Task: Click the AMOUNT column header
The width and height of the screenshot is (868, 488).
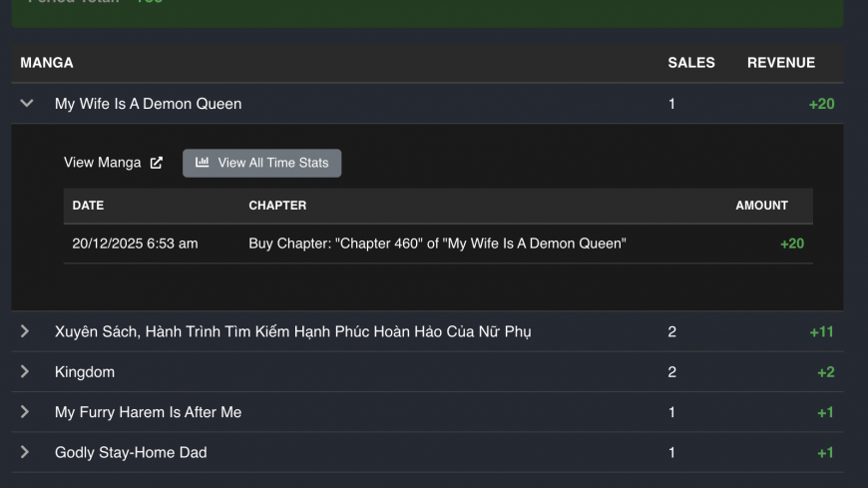Action: 761,206
